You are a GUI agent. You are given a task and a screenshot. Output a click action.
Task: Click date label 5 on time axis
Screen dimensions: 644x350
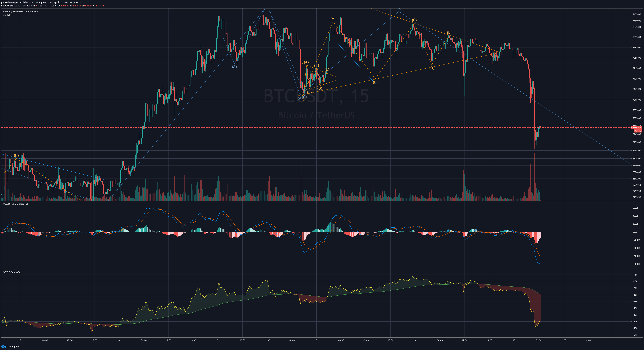[x=21, y=340]
